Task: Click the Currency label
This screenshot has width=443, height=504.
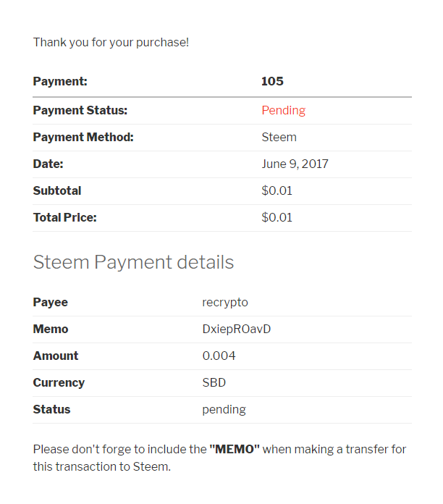Action: click(59, 382)
